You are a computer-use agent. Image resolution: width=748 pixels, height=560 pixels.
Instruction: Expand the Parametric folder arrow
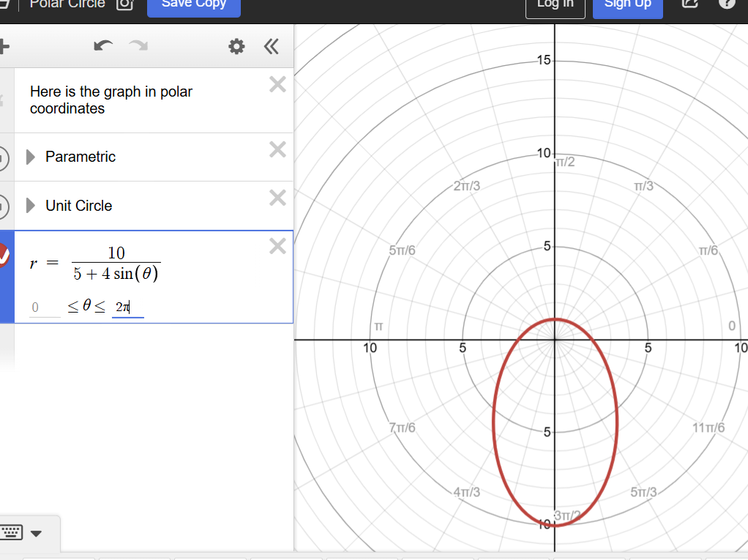(x=31, y=157)
